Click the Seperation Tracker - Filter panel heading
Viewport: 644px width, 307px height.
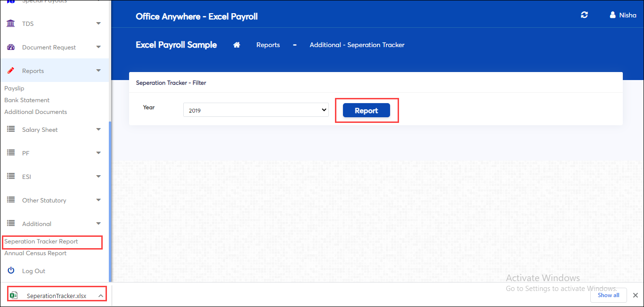[x=171, y=83]
